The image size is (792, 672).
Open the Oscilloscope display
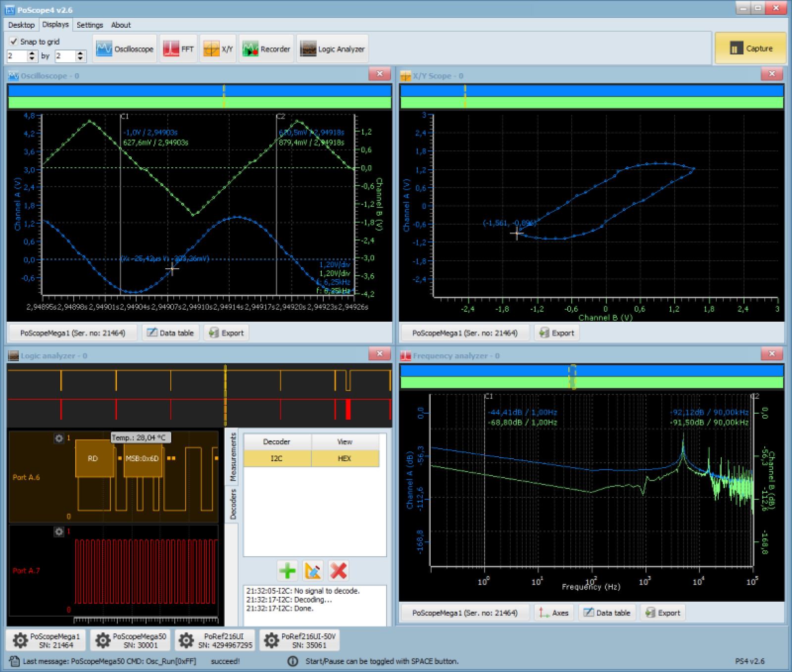click(x=125, y=49)
